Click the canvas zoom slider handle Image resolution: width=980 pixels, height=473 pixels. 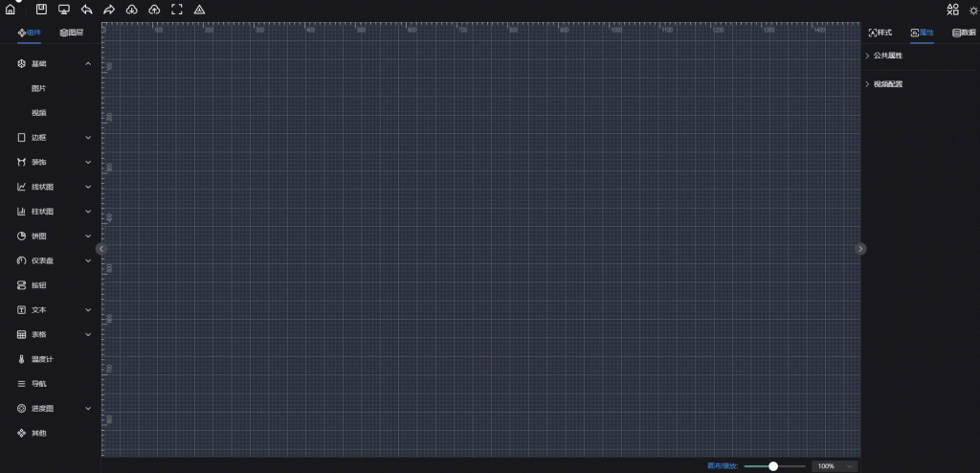coord(773,465)
